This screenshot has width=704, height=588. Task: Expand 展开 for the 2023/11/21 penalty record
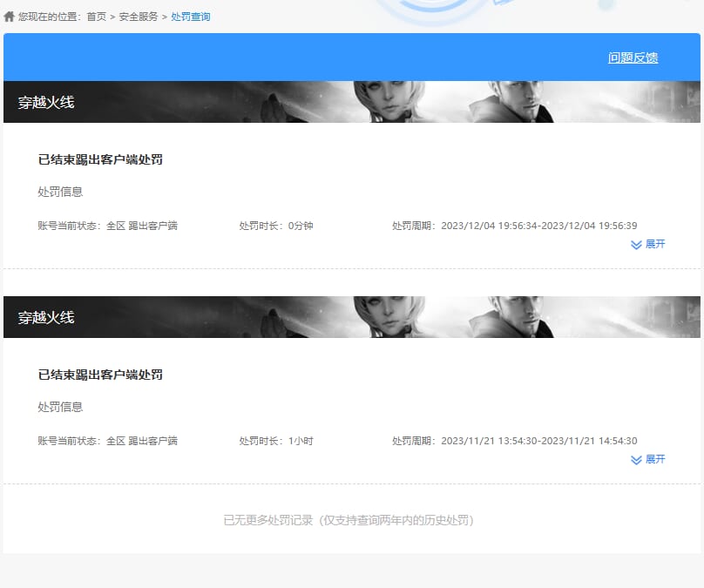pos(648,459)
